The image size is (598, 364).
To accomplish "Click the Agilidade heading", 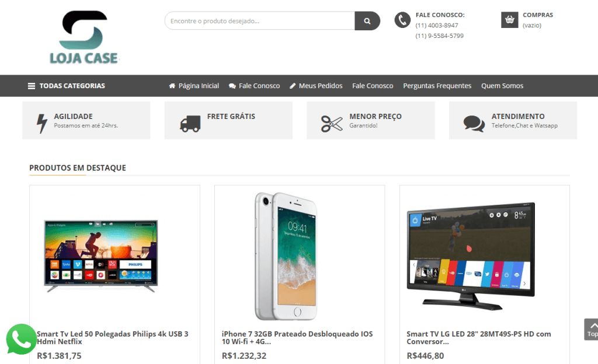I will [x=73, y=117].
